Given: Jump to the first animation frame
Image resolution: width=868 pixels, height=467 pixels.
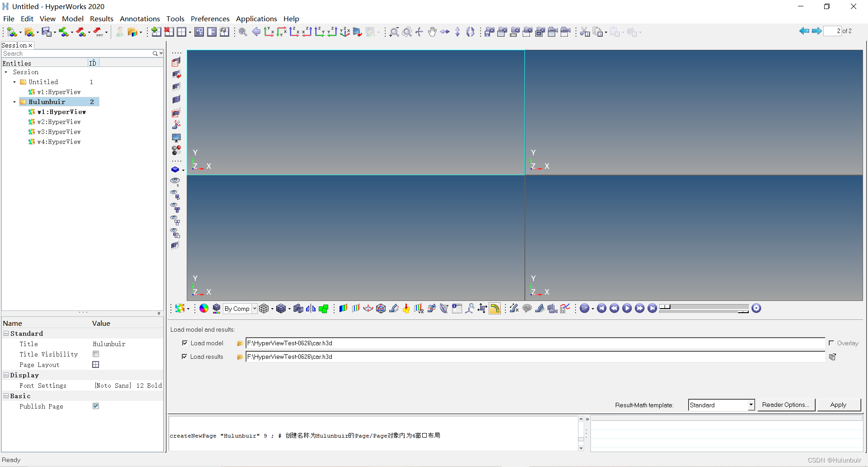Looking at the screenshot, I should (x=602, y=308).
